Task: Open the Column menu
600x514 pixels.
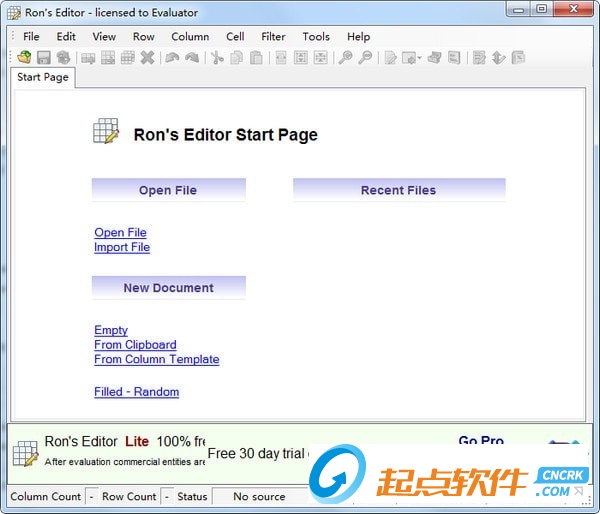Action: click(x=190, y=37)
